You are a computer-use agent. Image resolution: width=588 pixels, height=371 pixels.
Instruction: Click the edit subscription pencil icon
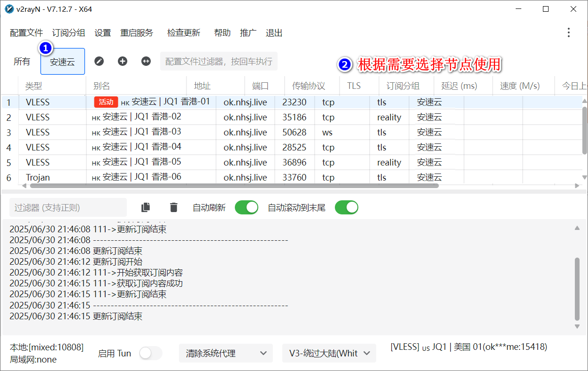[x=99, y=61]
